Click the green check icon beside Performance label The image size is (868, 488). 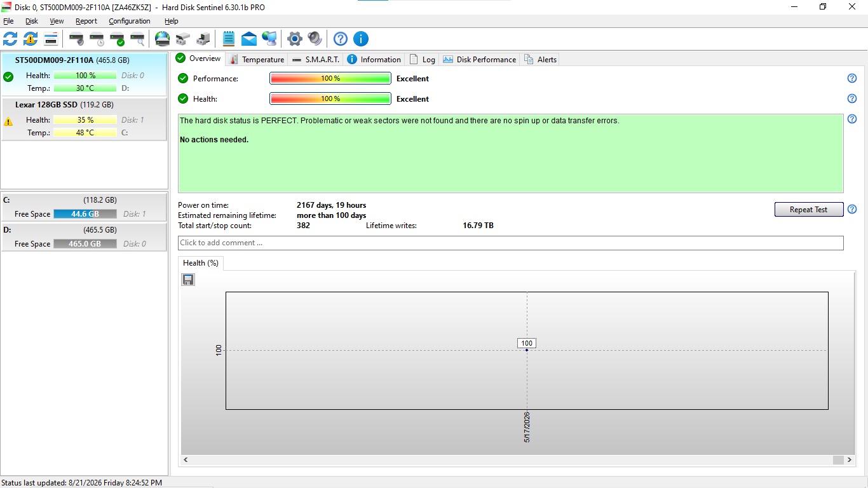pos(183,78)
